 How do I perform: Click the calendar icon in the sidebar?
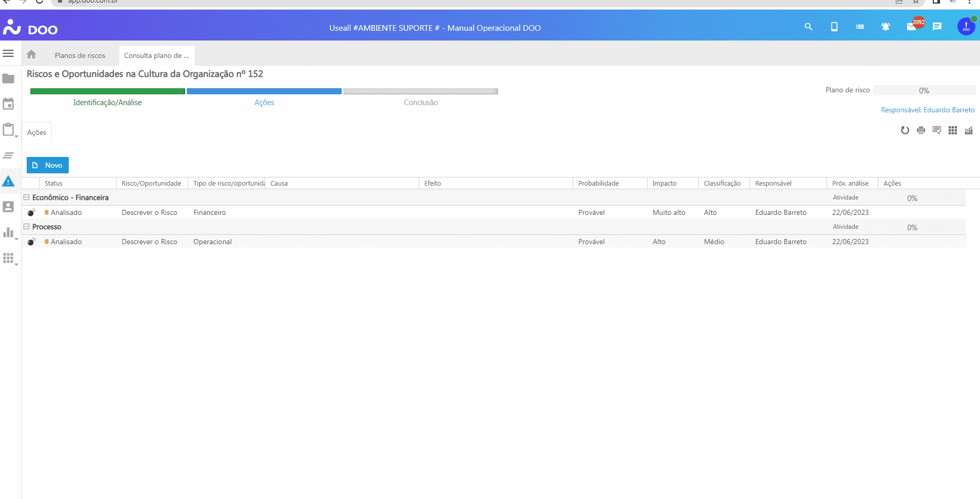[8, 104]
